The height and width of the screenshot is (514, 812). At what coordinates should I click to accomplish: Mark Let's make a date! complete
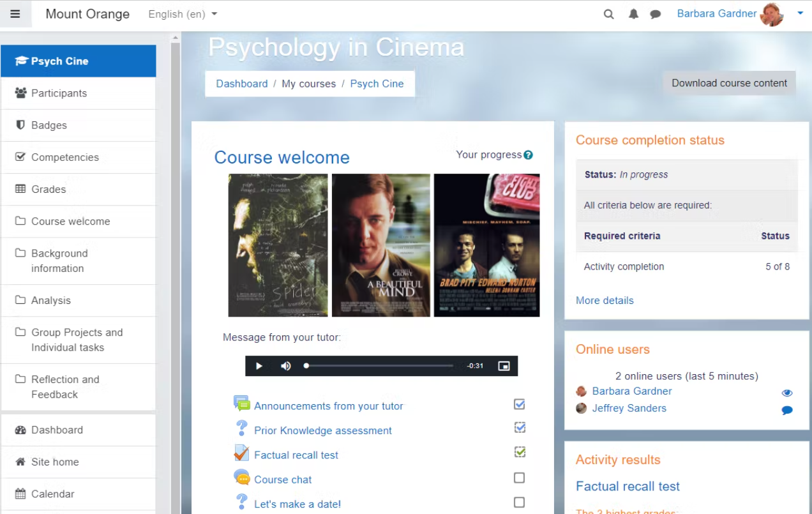pyautogui.click(x=520, y=503)
